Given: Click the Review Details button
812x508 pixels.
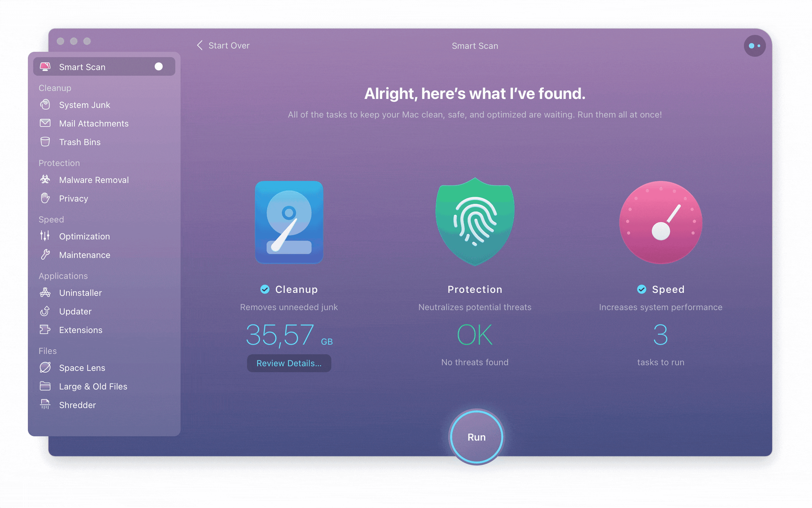Looking at the screenshot, I should coord(289,363).
